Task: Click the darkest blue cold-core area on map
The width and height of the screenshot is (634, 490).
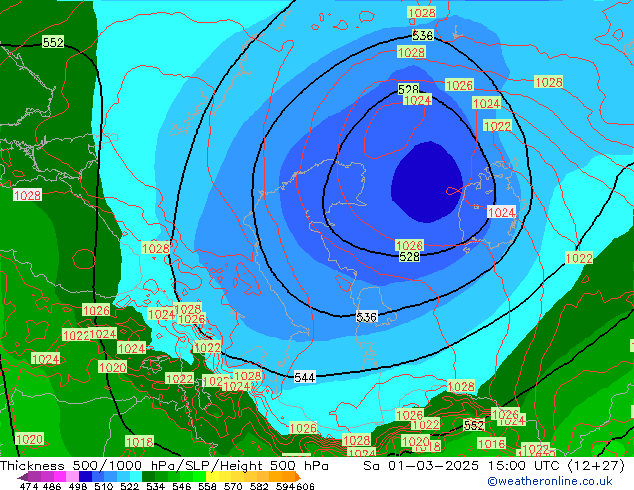Action: pyautogui.click(x=427, y=182)
